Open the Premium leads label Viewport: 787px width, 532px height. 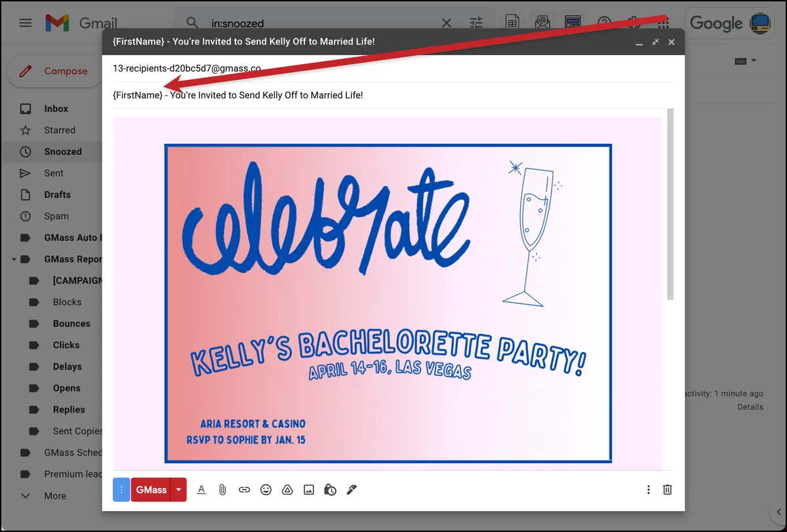tap(73, 474)
